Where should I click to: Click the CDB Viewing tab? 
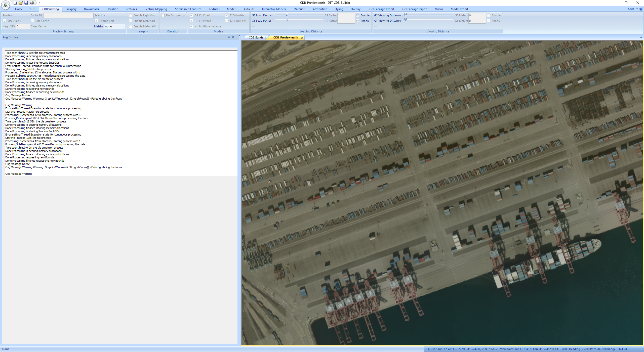[50, 9]
